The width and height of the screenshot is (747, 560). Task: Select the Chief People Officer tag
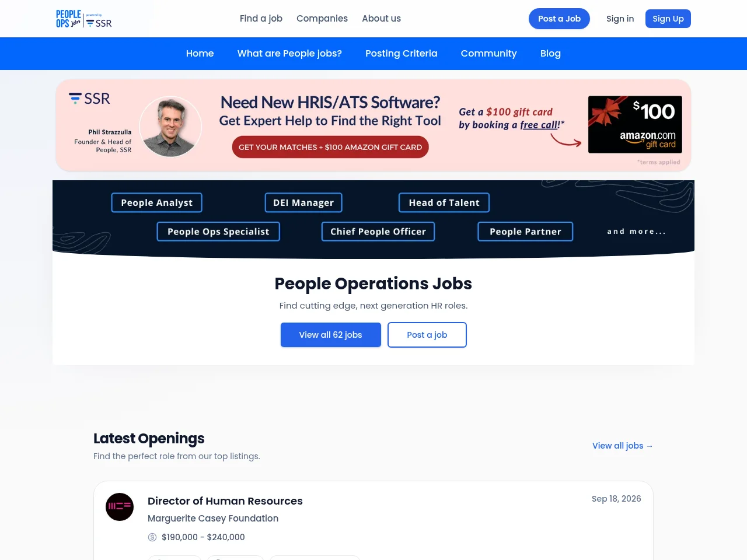coord(378,232)
